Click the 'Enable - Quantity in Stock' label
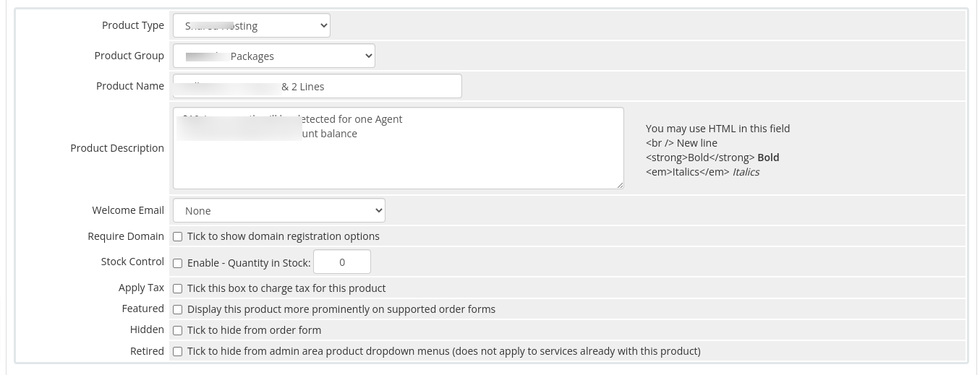This screenshot has width=980, height=375. coord(249,263)
